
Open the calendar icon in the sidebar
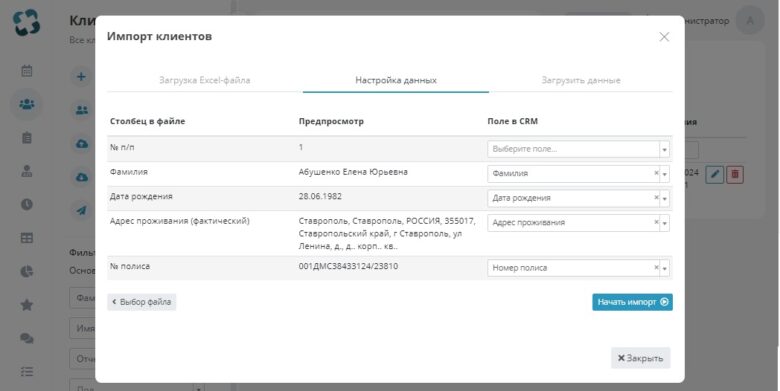(27, 71)
